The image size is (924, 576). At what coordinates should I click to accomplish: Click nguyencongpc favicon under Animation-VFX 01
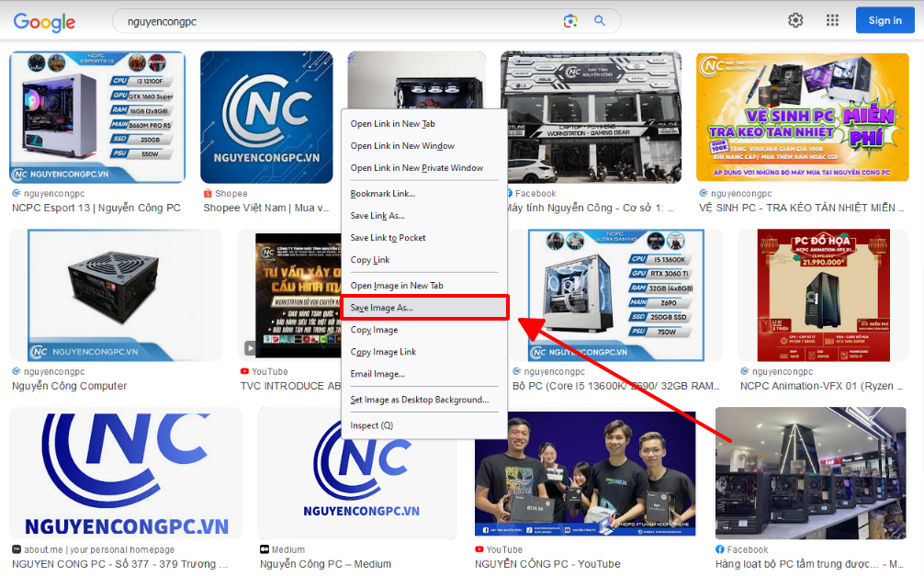[745, 371]
